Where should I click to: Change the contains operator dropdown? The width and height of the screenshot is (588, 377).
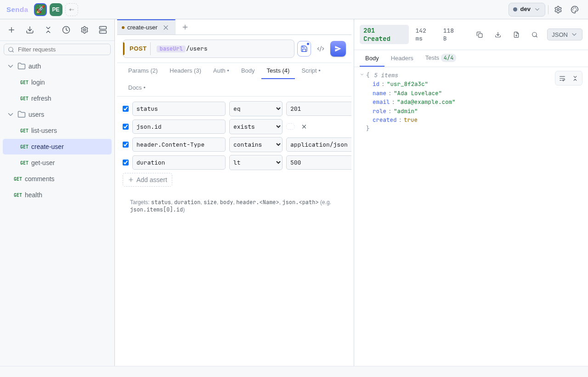256,145
